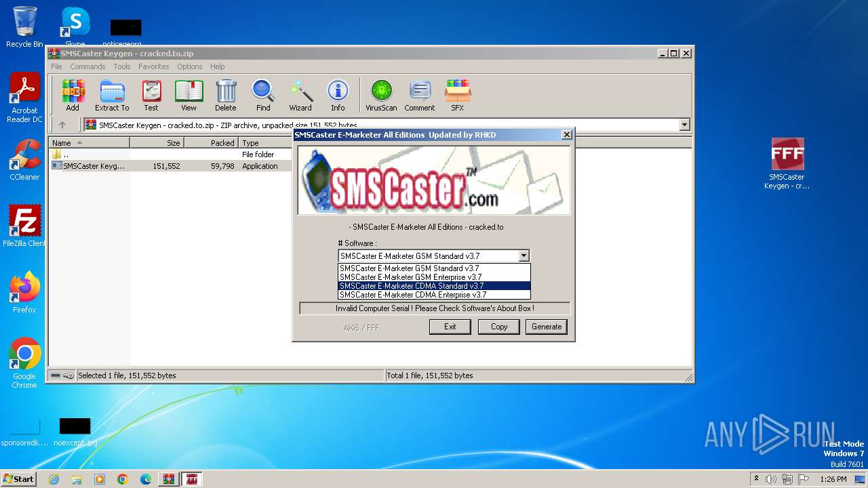Image resolution: width=868 pixels, height=488 pixels.
Task: Open Recycle Bin desktop icon
Action: coord(24,27)
